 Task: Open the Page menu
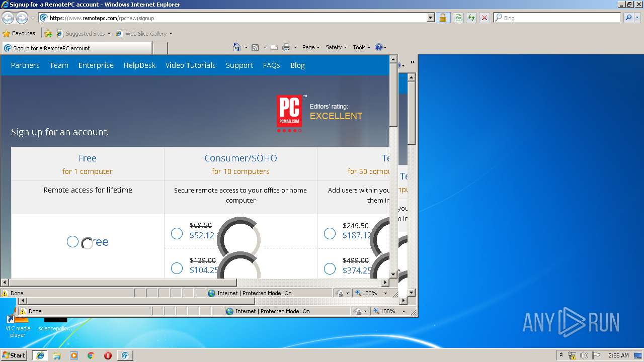pos(311,47)
